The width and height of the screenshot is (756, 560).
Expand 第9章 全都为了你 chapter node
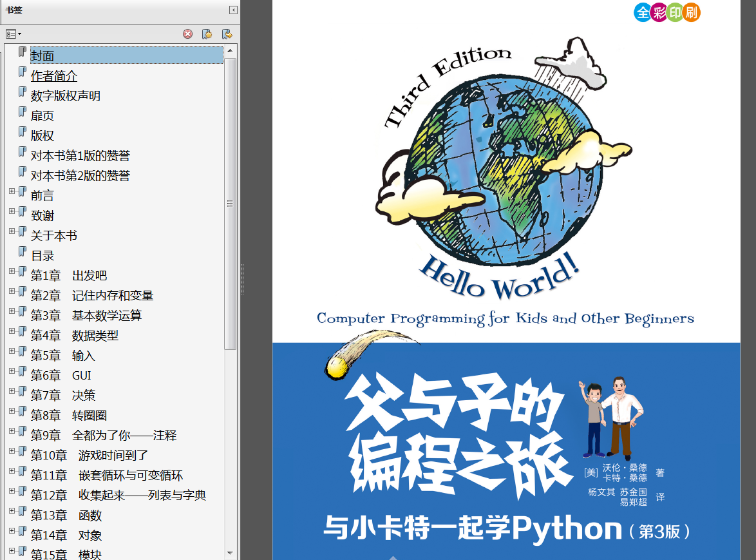click(x=12, y=430)
